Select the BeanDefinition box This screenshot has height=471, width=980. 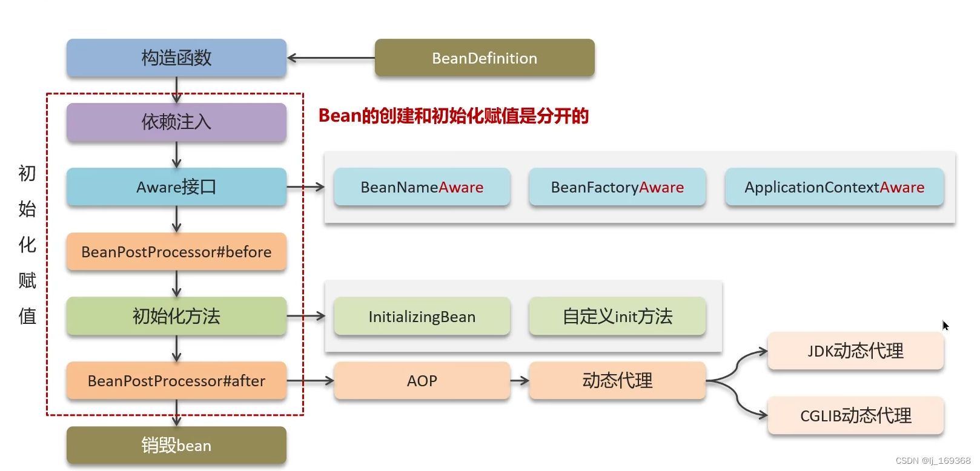click(x=485, y=58)
